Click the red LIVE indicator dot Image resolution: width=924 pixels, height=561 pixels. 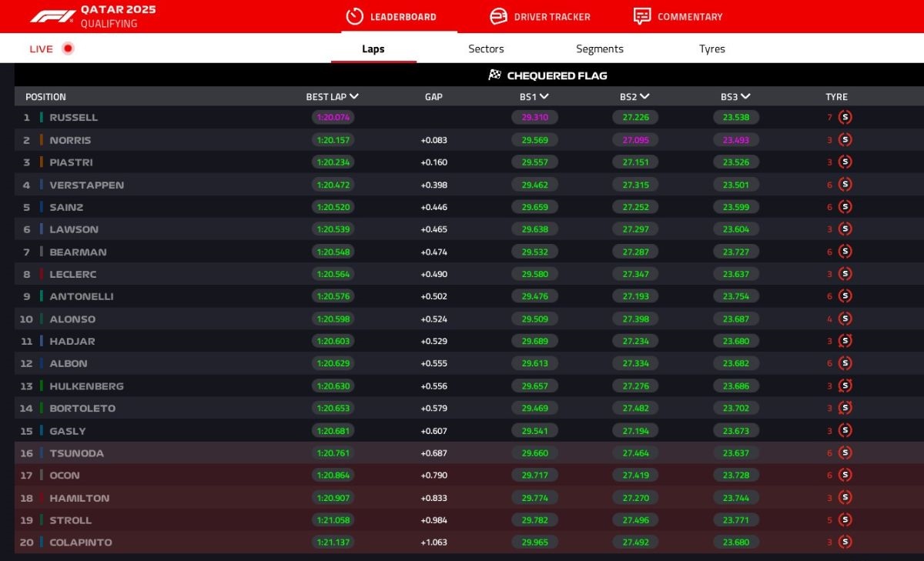click(x=68, y=48)
